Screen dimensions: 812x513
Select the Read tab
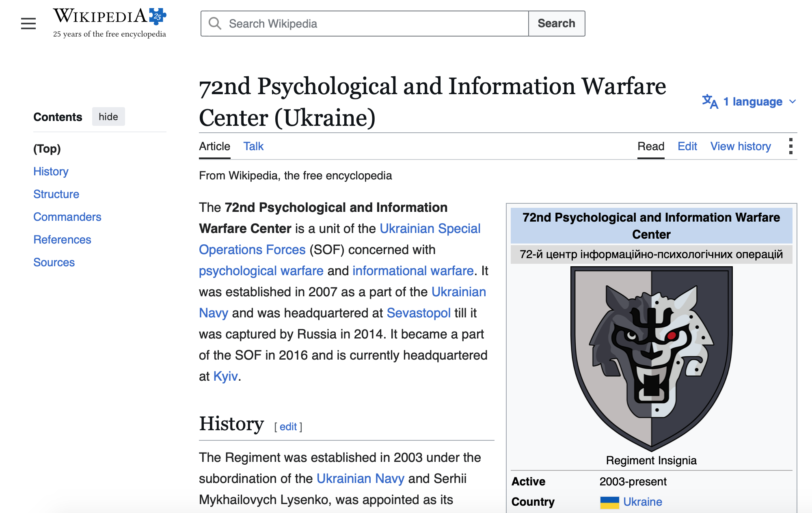coord(651,147)
